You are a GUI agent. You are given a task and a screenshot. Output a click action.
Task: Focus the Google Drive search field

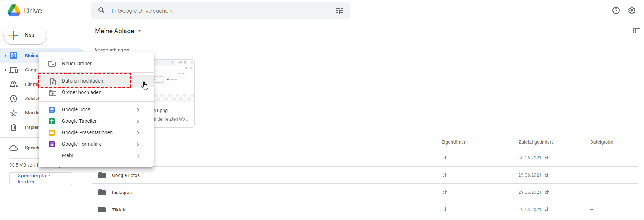pos(215,11)
